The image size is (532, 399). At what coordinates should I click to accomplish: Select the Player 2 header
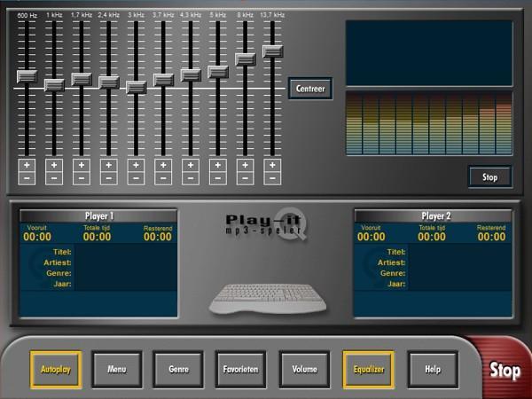click(434, 216)
